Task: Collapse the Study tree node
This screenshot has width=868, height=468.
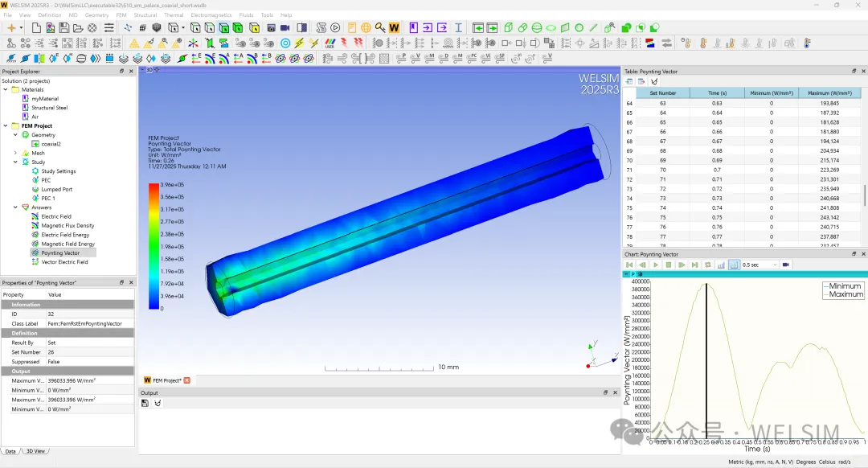Action: coord(15,162)
